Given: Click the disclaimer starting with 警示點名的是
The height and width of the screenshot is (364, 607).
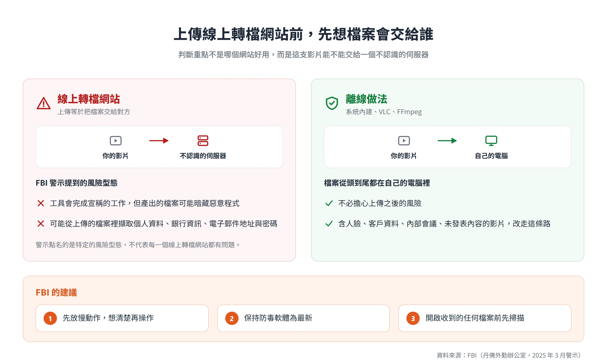Looking at the screenshot, I should (x=138, y=245).
